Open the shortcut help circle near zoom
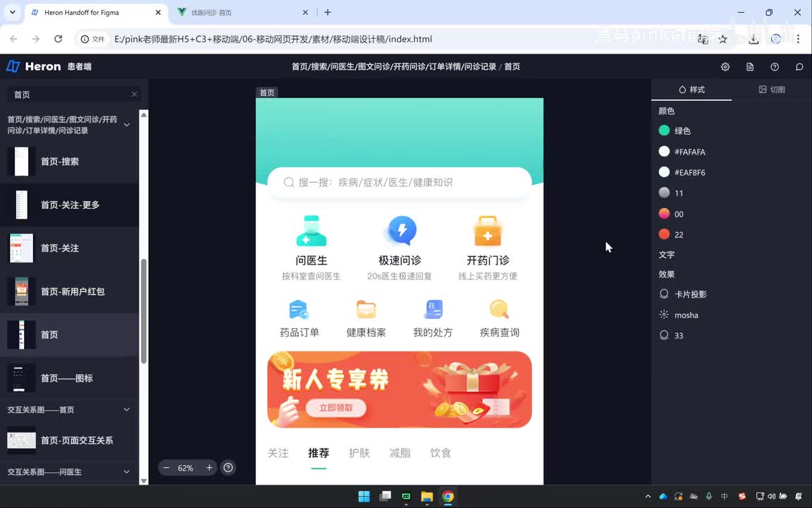The width and height of the screenshot is (812, 508). click(228, 468)
